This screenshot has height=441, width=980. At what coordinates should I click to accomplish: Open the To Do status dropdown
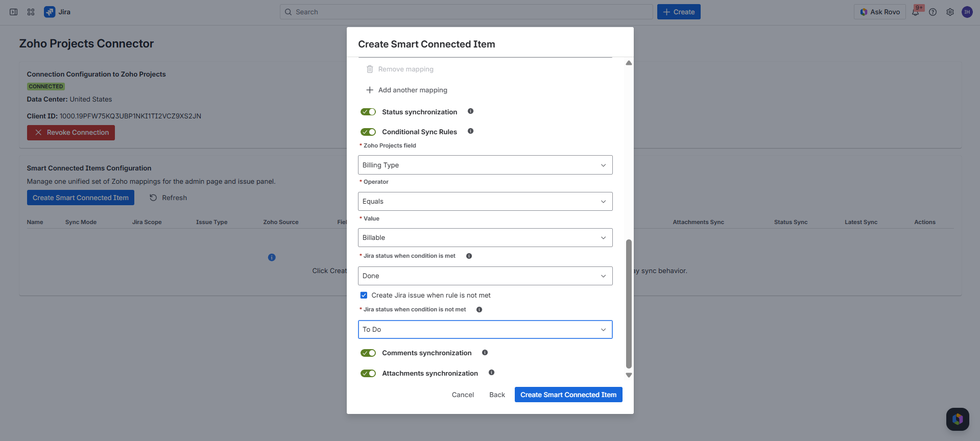[x=485, y=329]
